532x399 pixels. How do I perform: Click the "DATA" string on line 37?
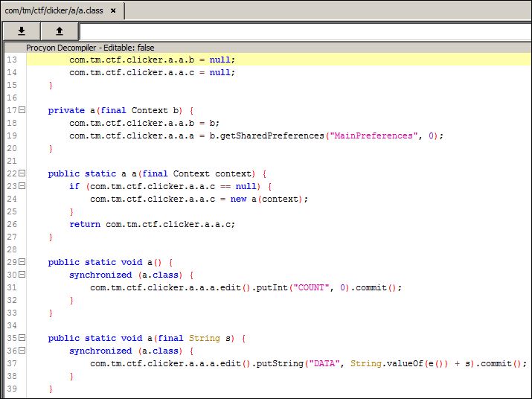pyautogui.click(x=324, y=363)
